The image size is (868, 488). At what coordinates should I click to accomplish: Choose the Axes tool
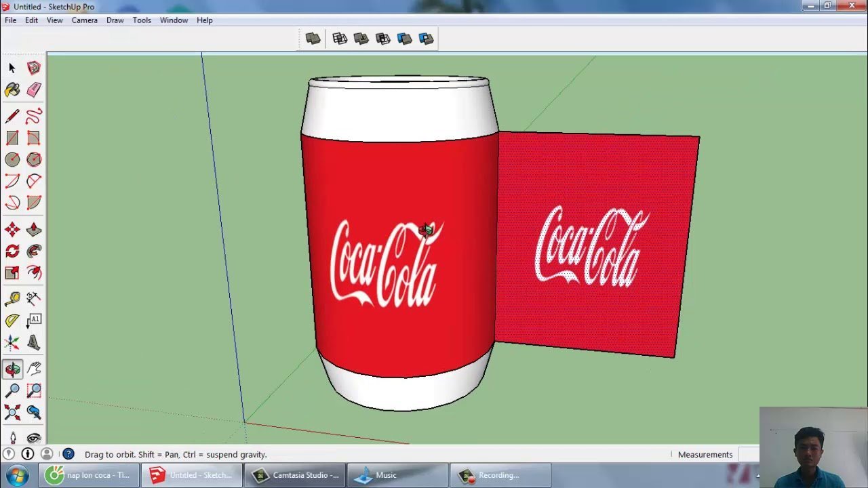tap(12, 342)
